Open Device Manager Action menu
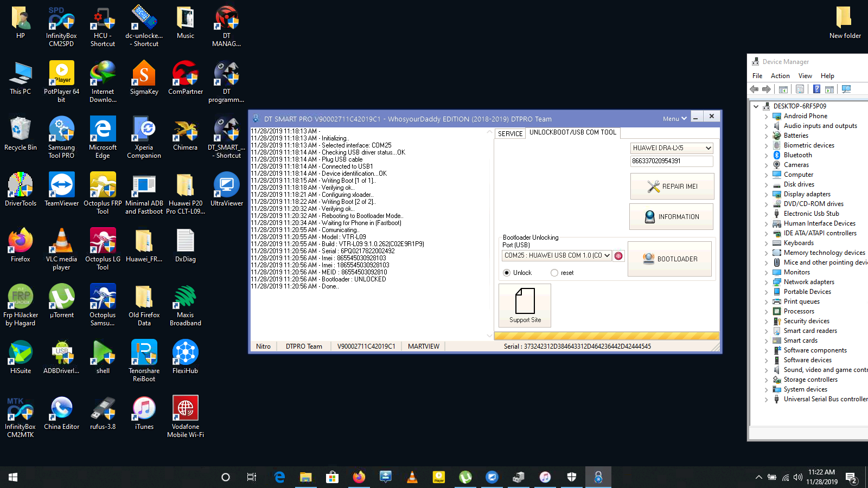 point(780,76)
